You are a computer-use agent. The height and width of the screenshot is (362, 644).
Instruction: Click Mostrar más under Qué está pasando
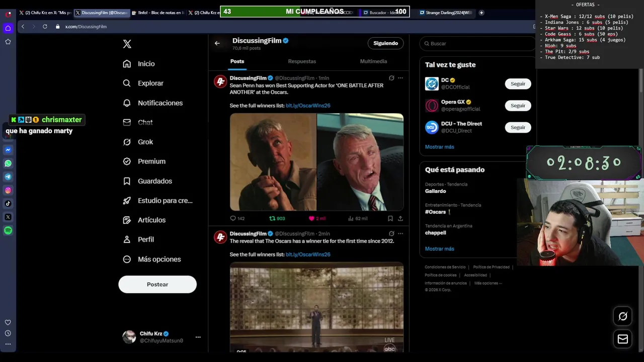pos(440,249)
